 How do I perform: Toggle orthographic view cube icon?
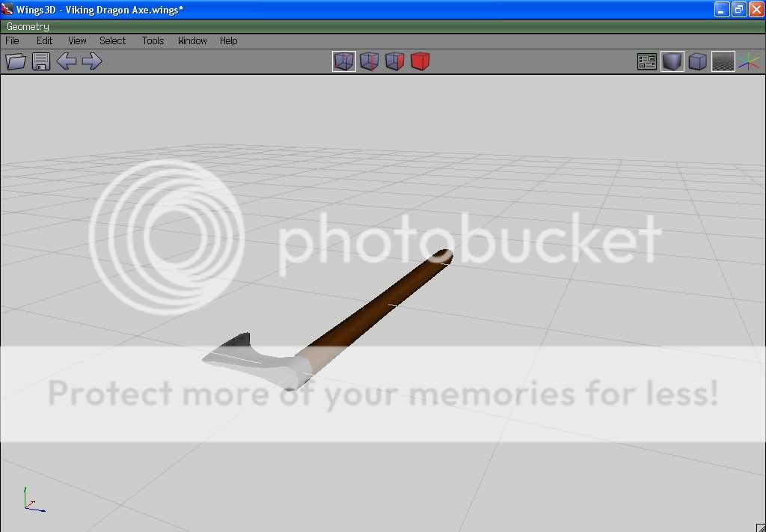(x=697, y=61)
